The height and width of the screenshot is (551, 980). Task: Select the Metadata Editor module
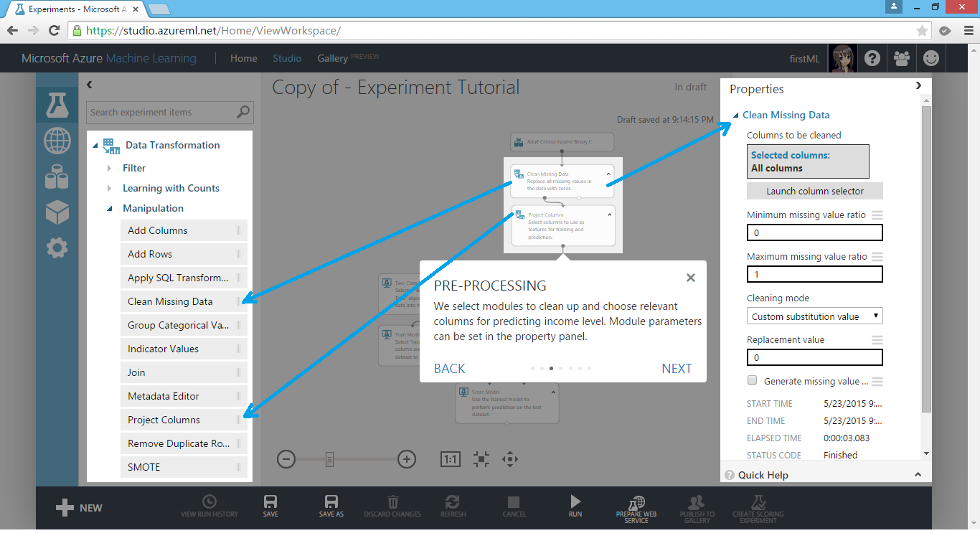coord(184,396)
